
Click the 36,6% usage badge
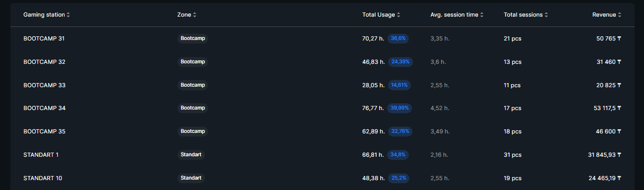pyautogui.click(x=399, y=38)
